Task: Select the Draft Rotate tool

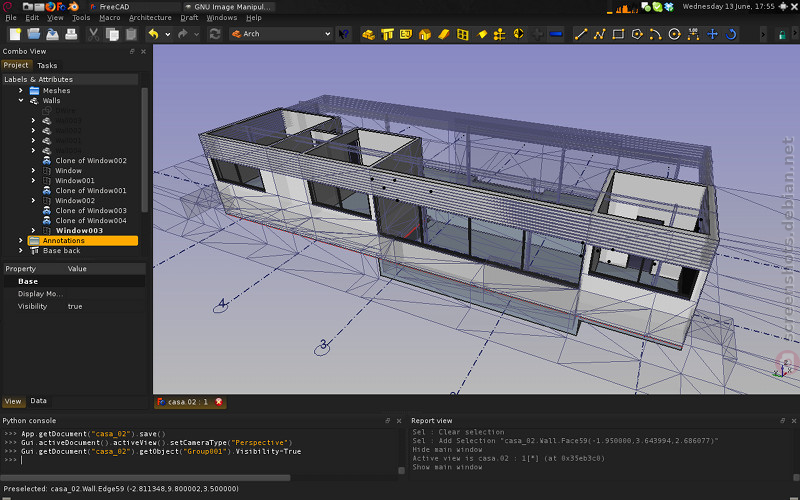Action: point(731,34)
